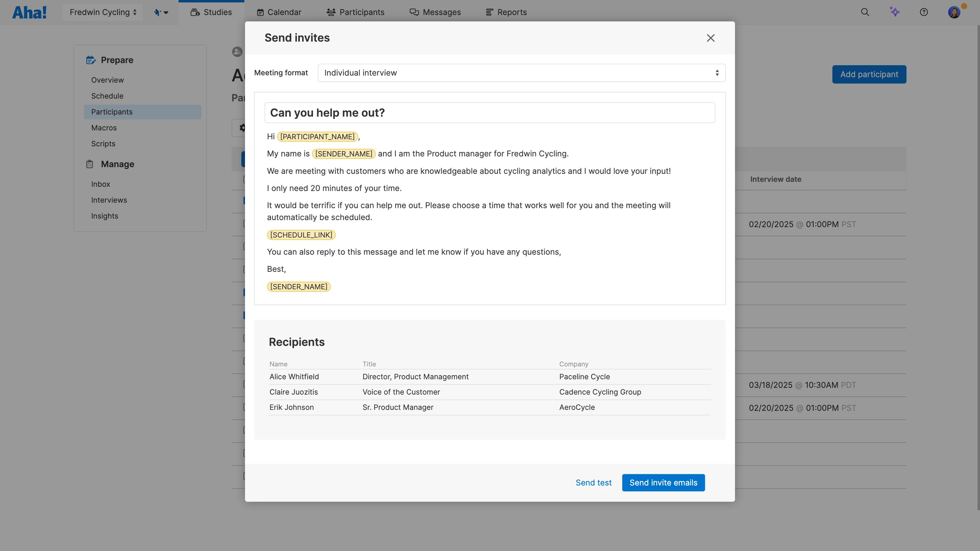This screenshot has width=980, height=551.
Task: Click the sparkle AI assistant icon
Action: (894, 12)
